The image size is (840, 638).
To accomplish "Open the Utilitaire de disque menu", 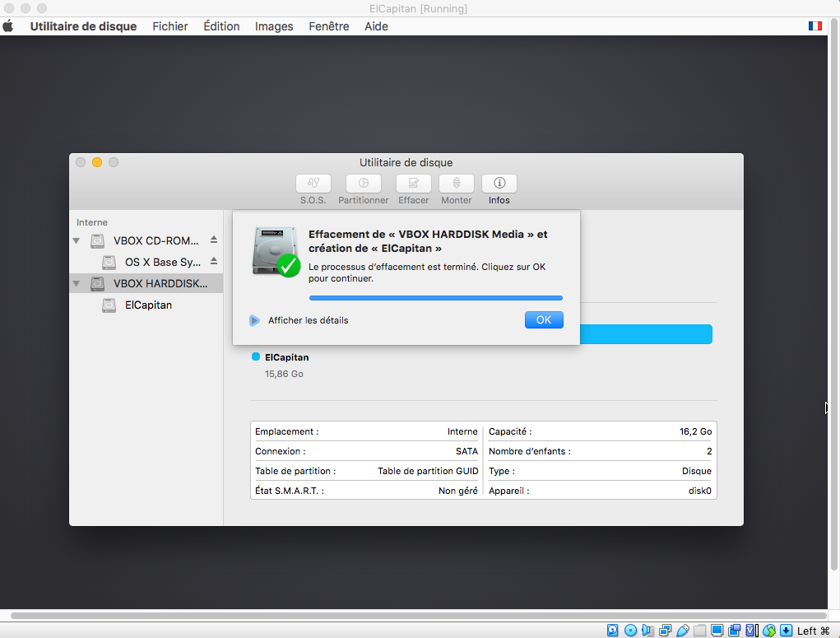I will tap(83, 26).
